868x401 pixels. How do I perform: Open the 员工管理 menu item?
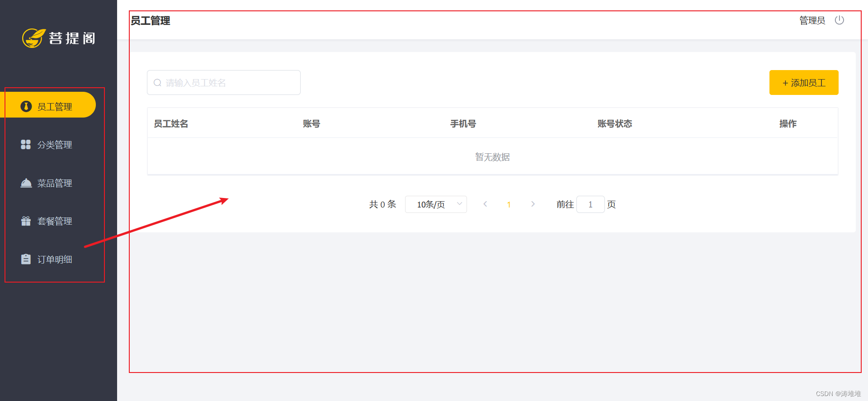click(48, 105)
